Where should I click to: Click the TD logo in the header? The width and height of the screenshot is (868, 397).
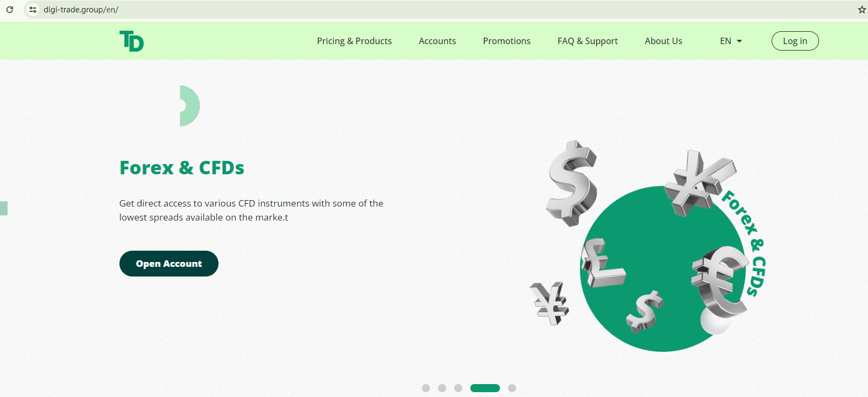click(131, 41)
